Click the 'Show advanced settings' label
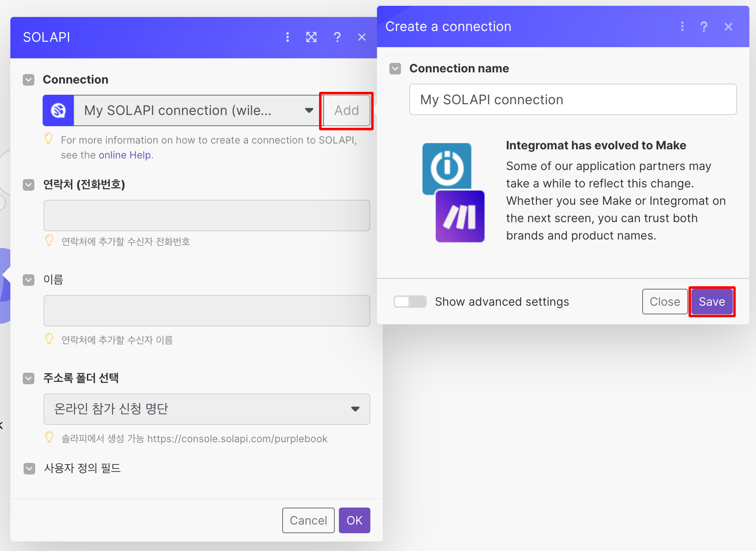 coord(502,302)
